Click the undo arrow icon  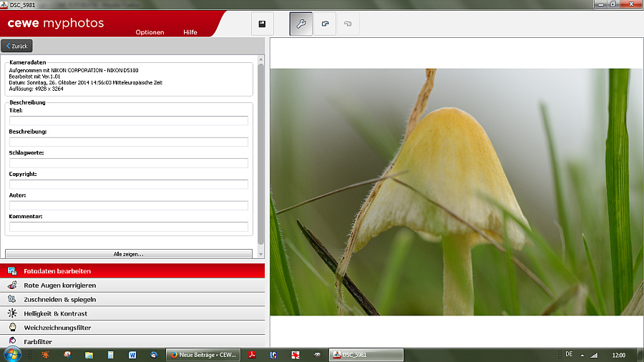point(325,24)
